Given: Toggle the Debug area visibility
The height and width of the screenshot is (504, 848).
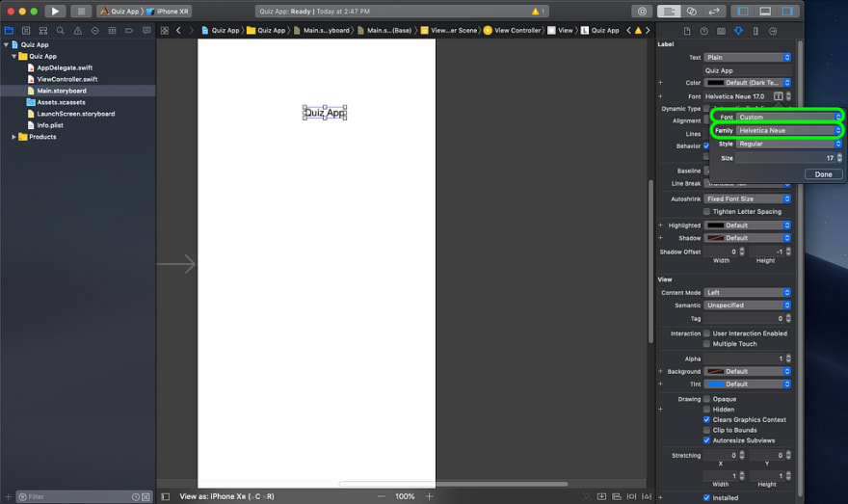Looking at the screenshot, I should point(765,11).
